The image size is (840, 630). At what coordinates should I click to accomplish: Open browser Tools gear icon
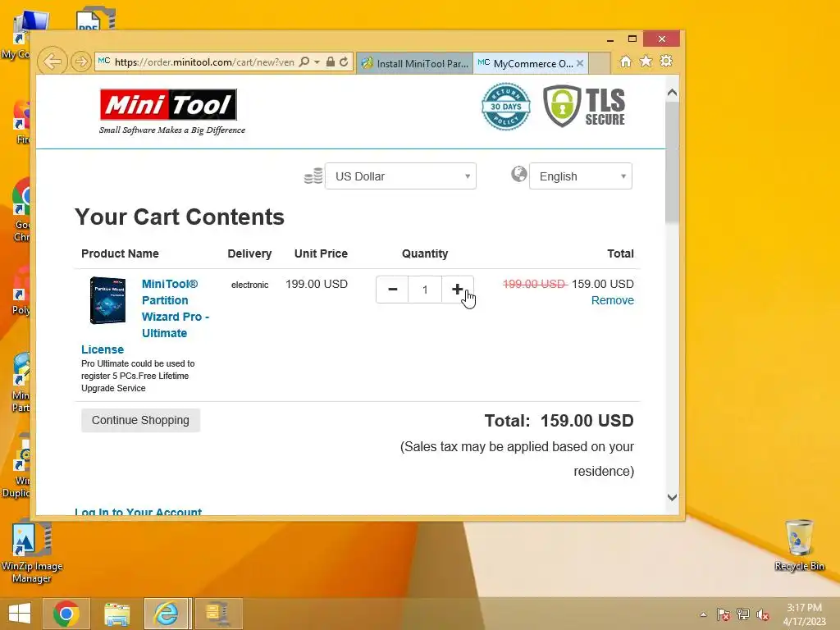(x=666, y=62)
